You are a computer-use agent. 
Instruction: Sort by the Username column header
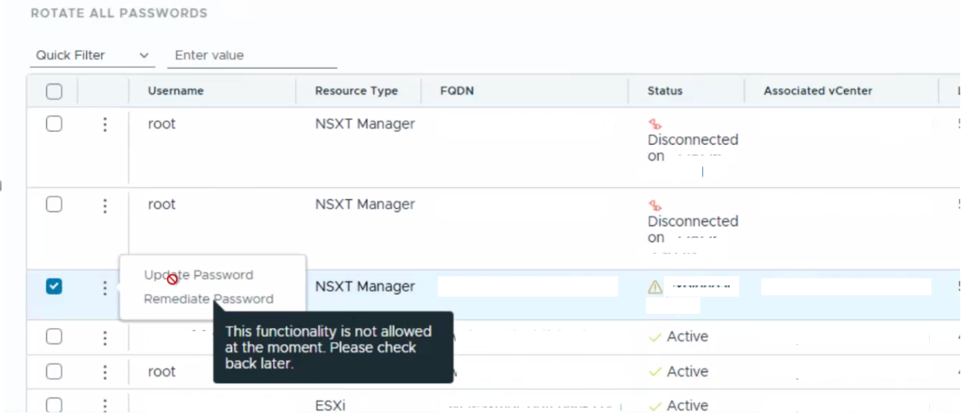(x=176, y=91)
